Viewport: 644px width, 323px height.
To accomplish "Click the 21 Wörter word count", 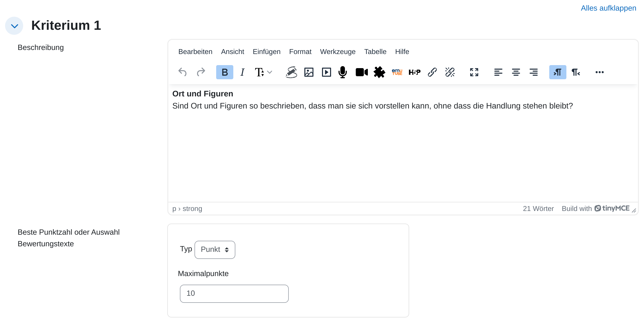I will [538, 208].
